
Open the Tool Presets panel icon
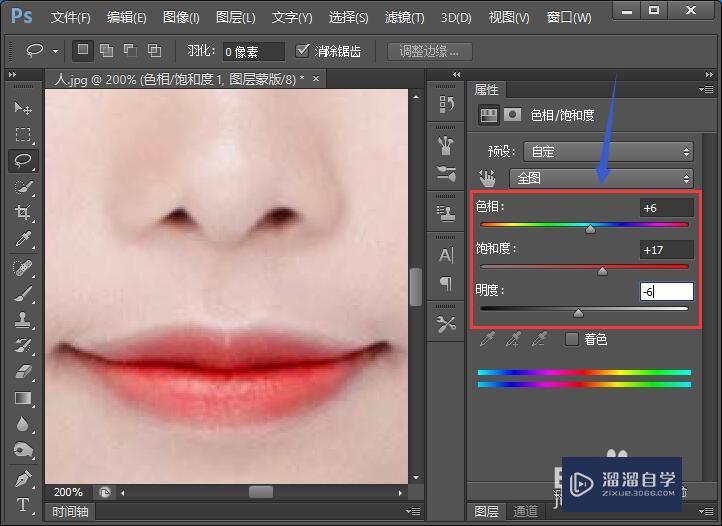point(446,324)
